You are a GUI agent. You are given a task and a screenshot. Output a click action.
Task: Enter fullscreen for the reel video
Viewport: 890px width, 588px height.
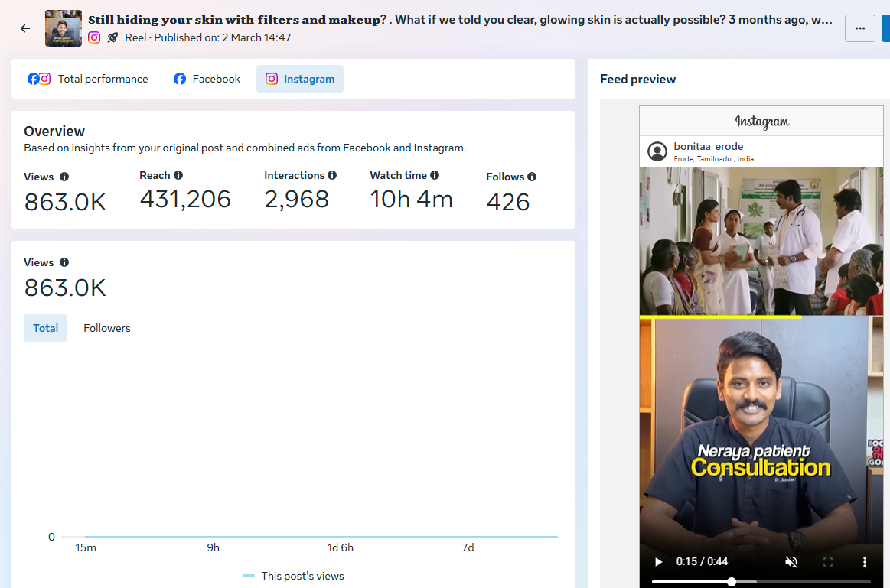[828, 562]
